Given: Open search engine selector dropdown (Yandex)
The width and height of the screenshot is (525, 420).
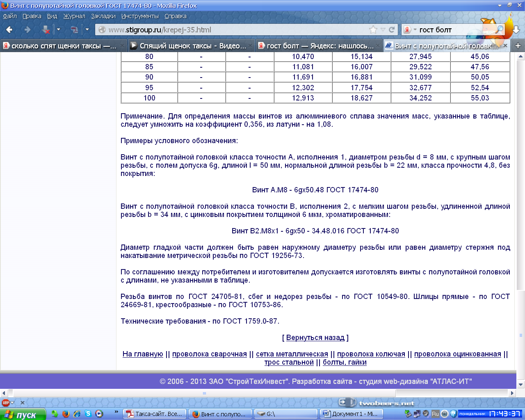Looking at the screenshot, I should click(x=410, y=30).
